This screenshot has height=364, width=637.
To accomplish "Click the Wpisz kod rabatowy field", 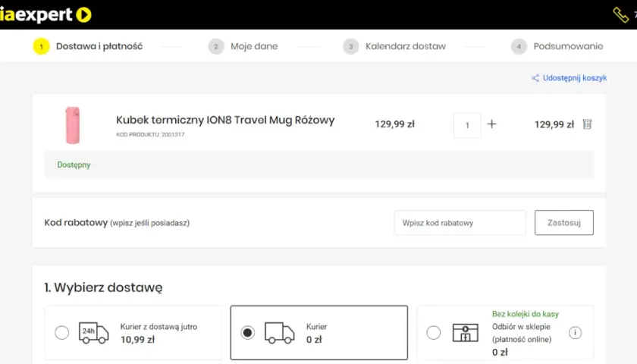I will point(460,223).
